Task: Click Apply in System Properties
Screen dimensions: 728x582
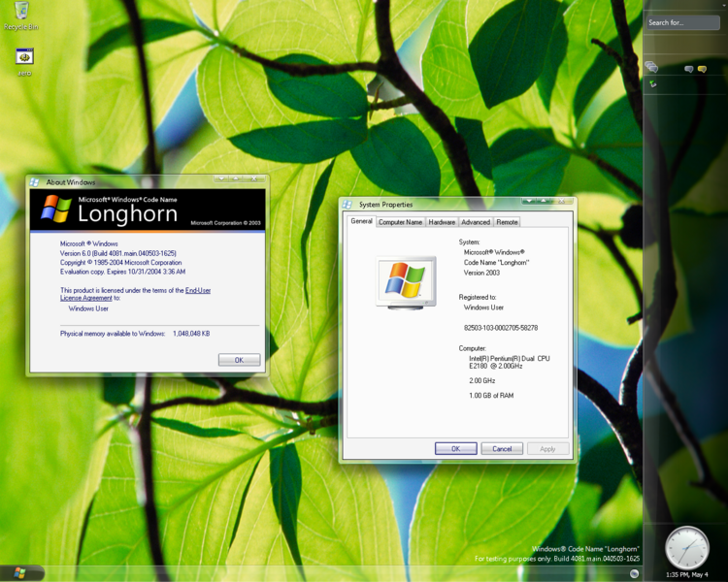Action: coord(547,448)
